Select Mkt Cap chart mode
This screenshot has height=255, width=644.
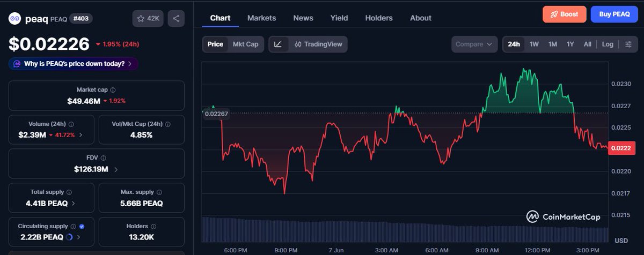[245, 44]
